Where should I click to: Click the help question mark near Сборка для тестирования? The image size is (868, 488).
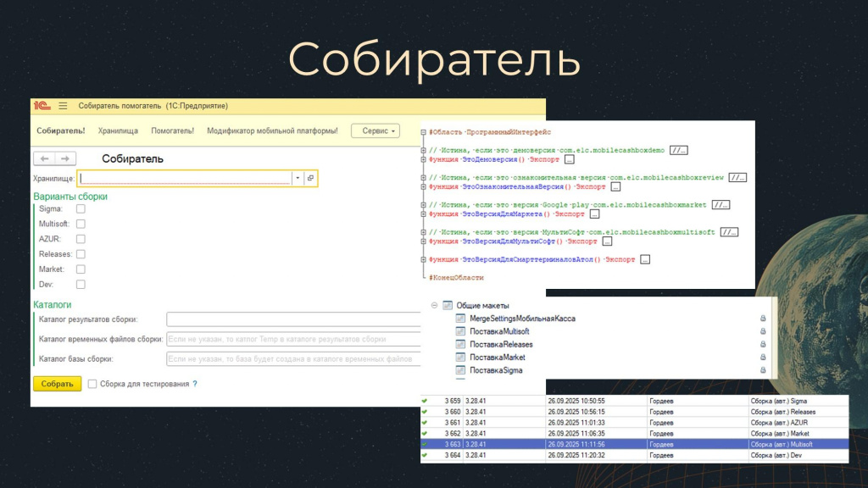click(195, 384)
